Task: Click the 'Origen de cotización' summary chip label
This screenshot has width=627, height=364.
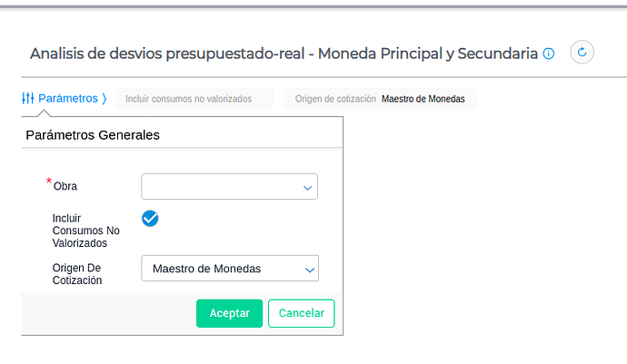Action: [333, 99]
